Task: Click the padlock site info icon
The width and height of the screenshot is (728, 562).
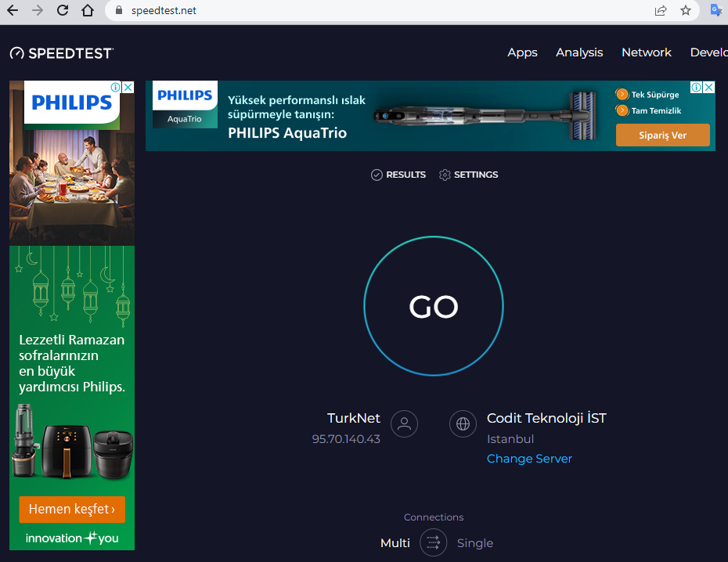Action: 119,10
